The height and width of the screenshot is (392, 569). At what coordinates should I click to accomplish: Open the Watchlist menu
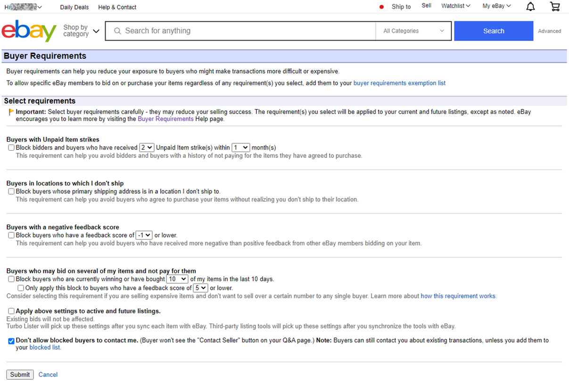click(455, 6)
